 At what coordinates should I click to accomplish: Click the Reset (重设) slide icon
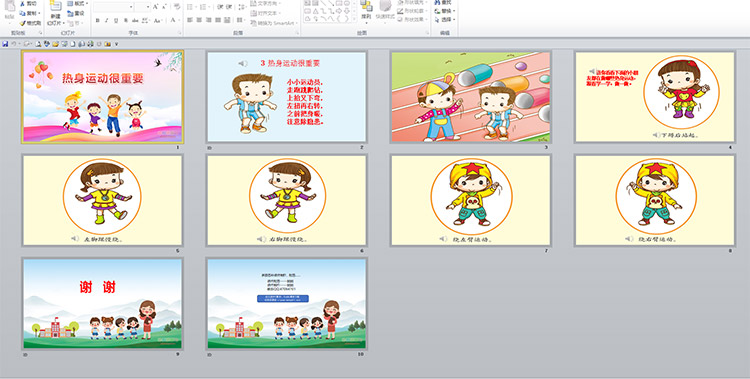(x=76, y=13)
